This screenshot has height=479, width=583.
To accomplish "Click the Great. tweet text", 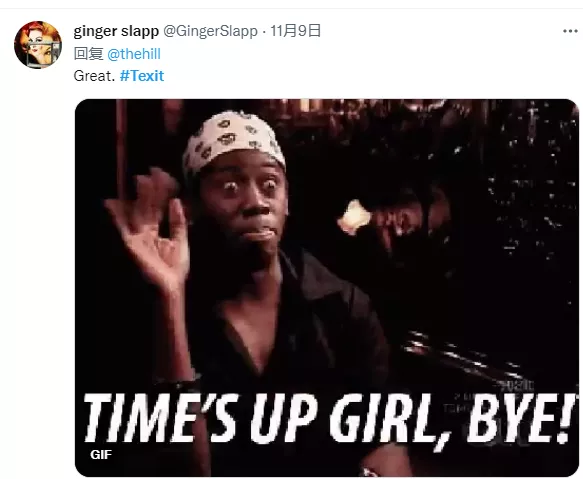I will 94,76.
